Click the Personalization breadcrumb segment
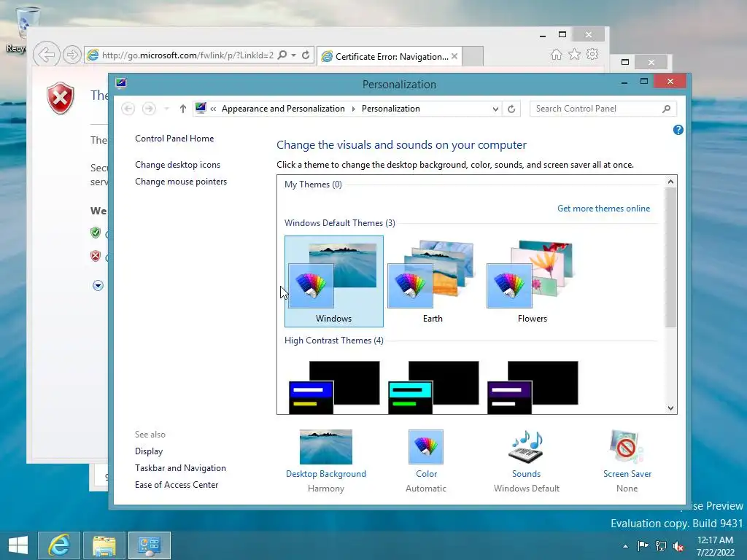The width and height of the screenshot is (747, 560). coord(391,109)
